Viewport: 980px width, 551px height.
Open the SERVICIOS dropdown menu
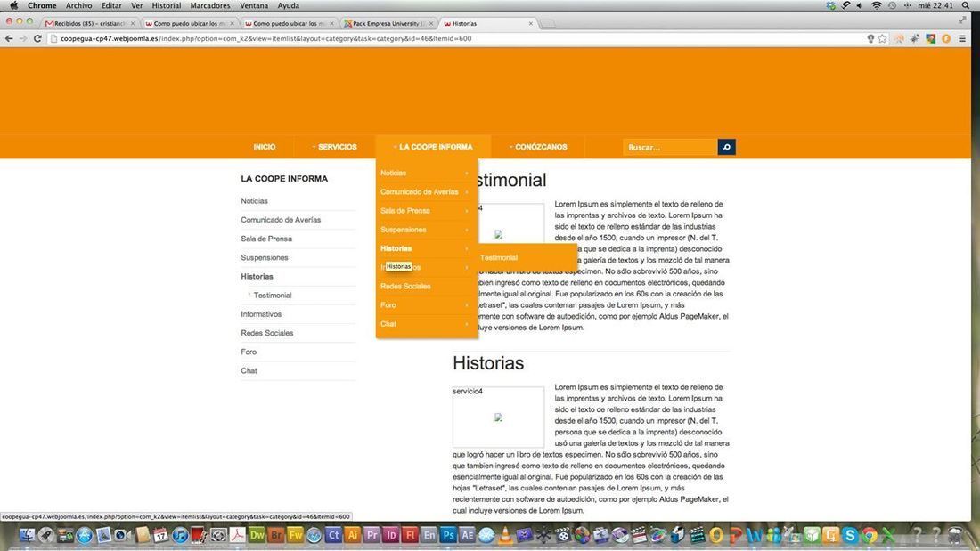click(334, 148)
